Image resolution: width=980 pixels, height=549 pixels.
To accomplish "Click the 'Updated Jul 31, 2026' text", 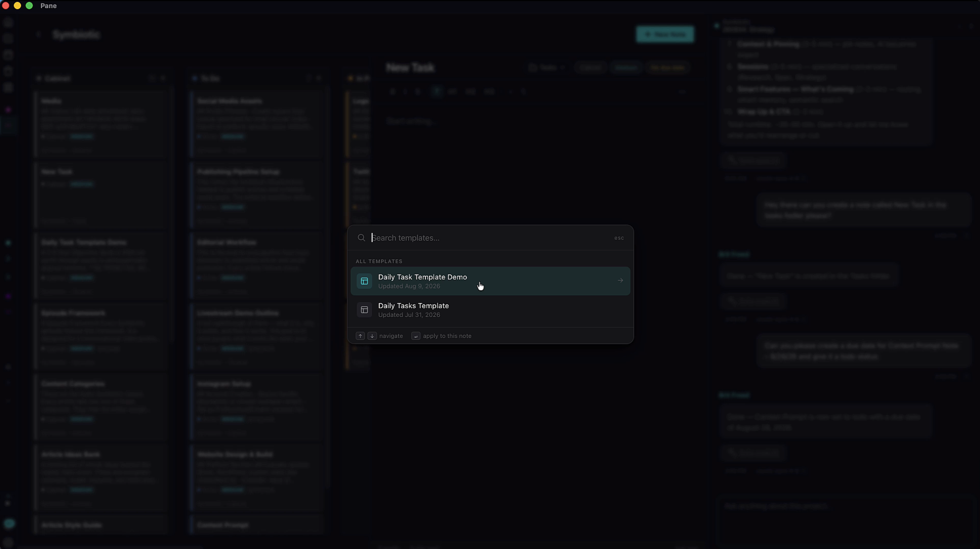I will pyautogui.click(x=409, y=315).
